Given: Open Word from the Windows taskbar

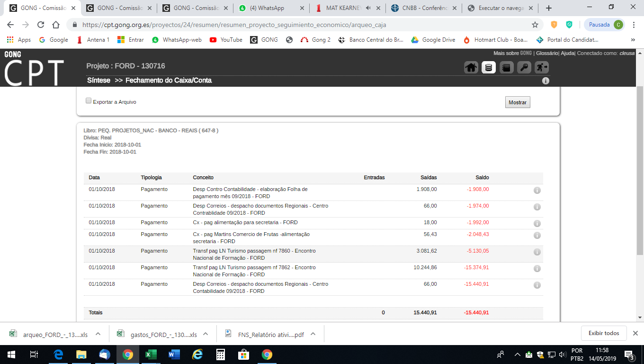Looking at the screenshot, I should (174, 355).
